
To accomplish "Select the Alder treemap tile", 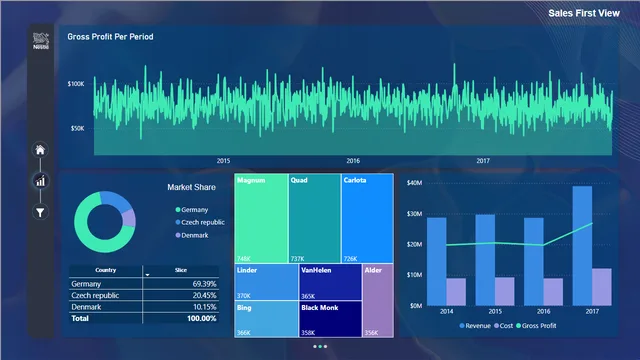I will (378, 300).
